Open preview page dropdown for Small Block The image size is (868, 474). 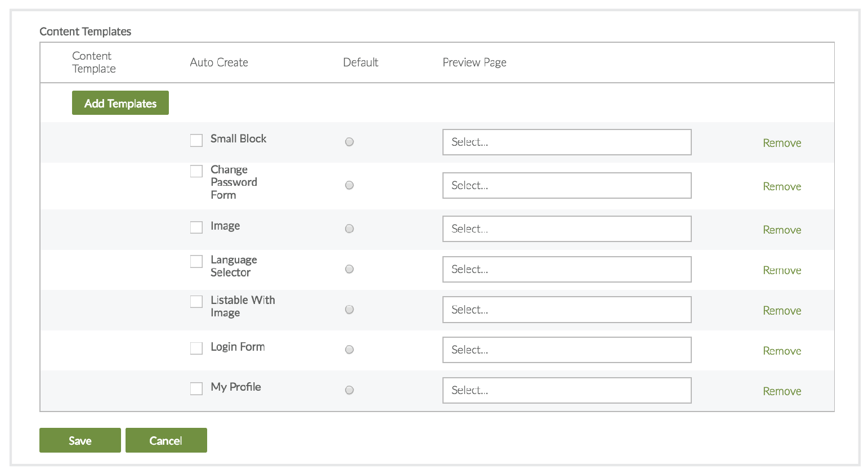point(566,142)
